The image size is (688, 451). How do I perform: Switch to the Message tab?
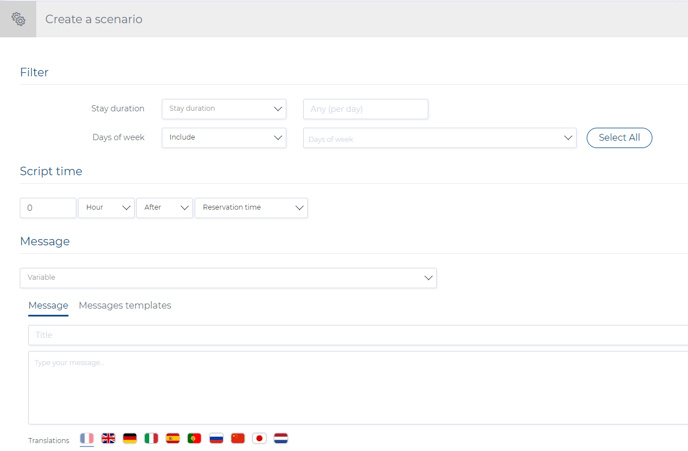tap(48, 305)
